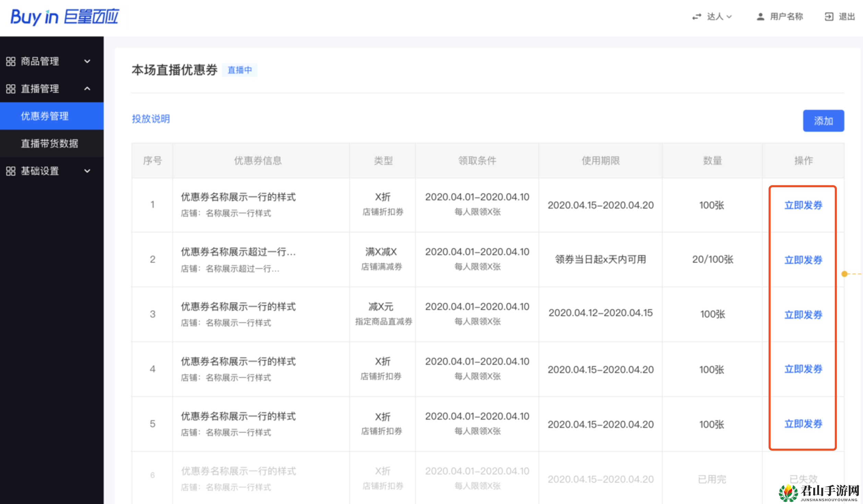Image resolution: width=863 pixels, height=504 pixels.
Task: Click the 序号 column header
Action: click(152, 160)
